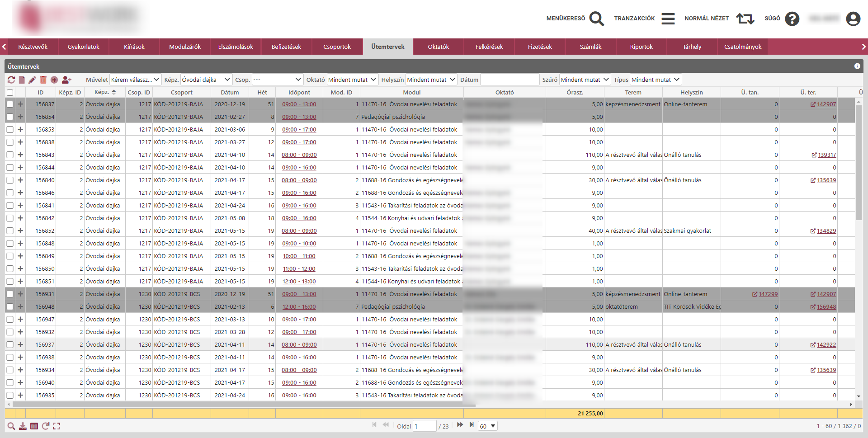
Task: Click the Súgó help icon
Action: click(792, 19)
